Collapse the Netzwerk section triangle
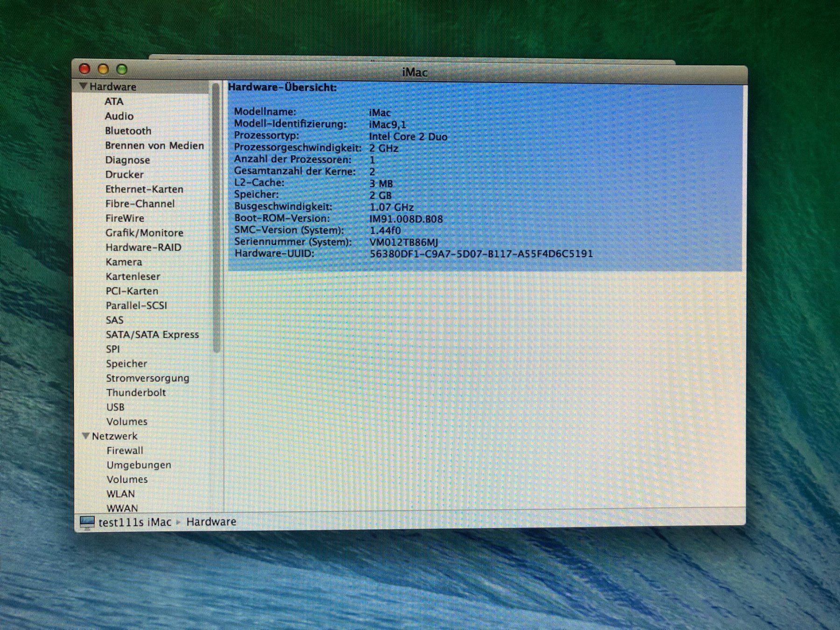Screen dimensions: 840x630 pos(86,436)
